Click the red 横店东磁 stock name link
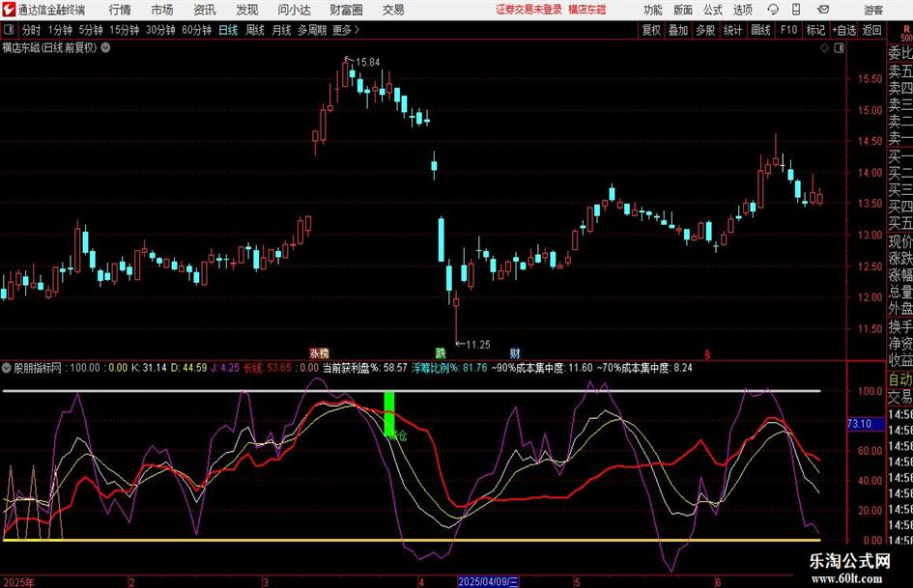This screenshot has width=913, height=588. [587, 10]
